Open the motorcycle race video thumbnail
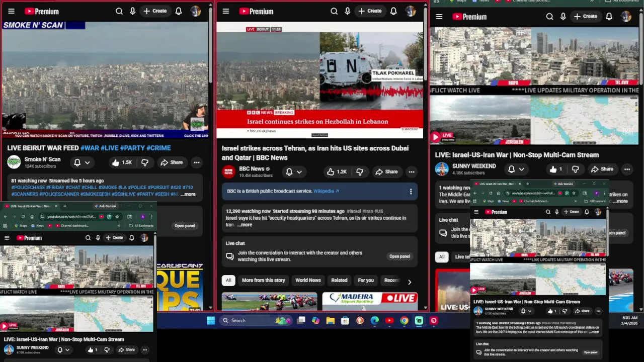This screenshot has width=644, height=362. click(269, 301)
